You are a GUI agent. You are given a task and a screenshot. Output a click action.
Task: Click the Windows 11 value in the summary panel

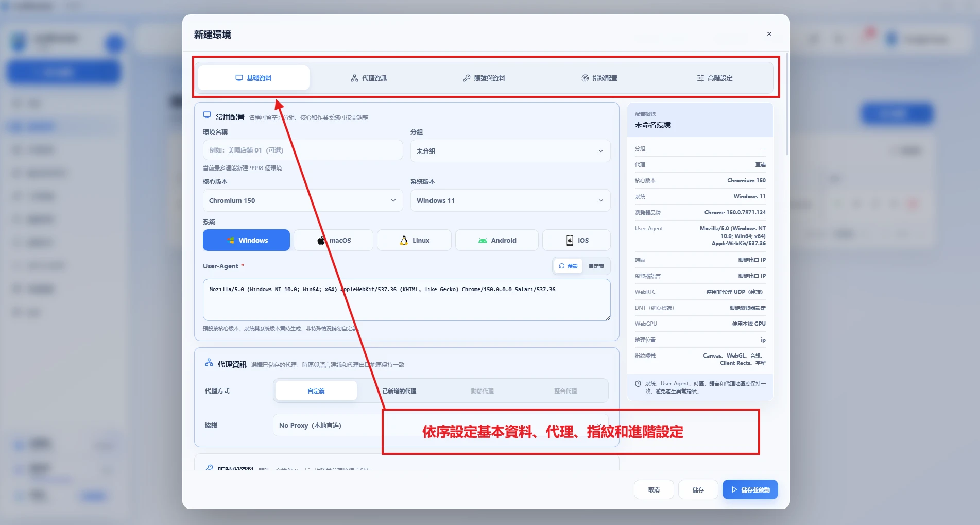(x=749, y=196)
